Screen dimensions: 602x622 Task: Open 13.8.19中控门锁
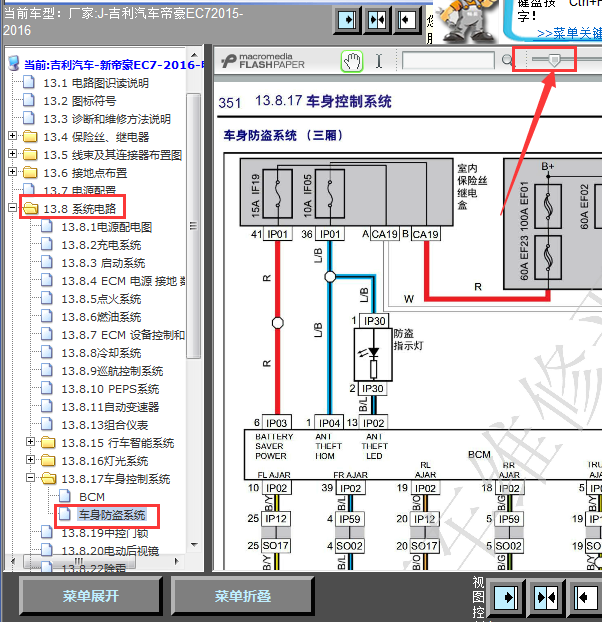[104, 533]
